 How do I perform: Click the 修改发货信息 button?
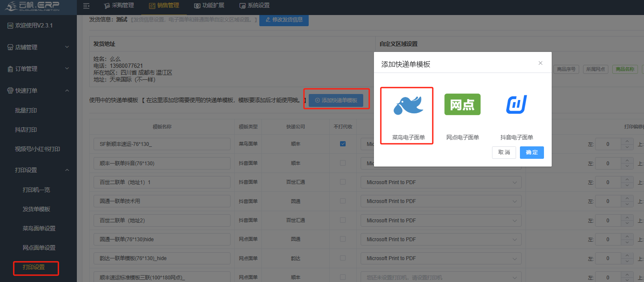pos(284,20)
